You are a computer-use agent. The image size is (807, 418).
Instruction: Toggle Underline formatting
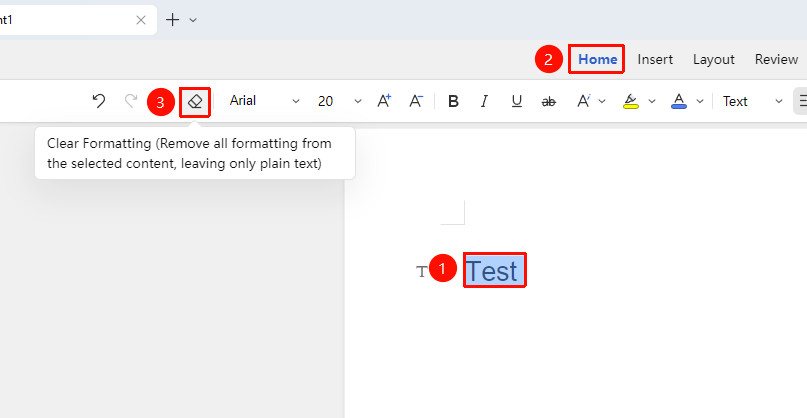tap(517, 101)
